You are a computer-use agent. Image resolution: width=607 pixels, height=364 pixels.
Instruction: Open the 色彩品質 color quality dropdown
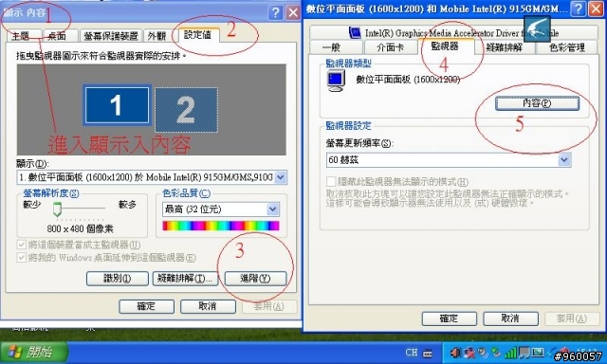(272, 209)
